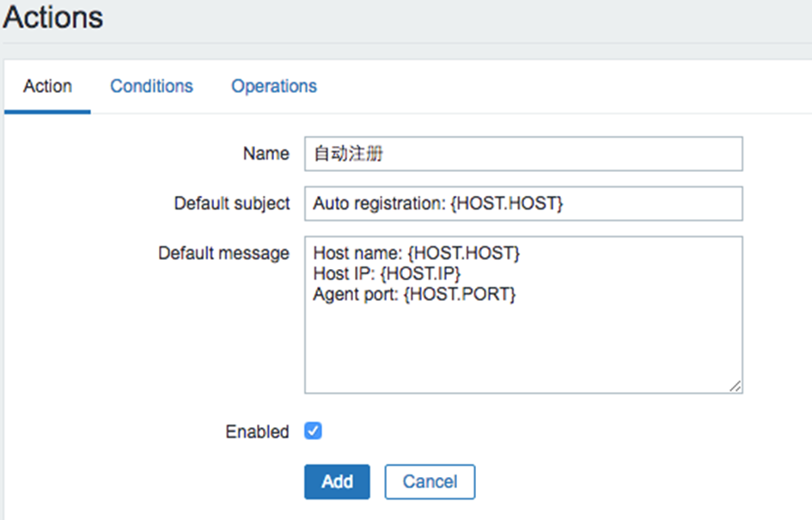
Task: Switch to the Conditions tab
Action: 151,86
